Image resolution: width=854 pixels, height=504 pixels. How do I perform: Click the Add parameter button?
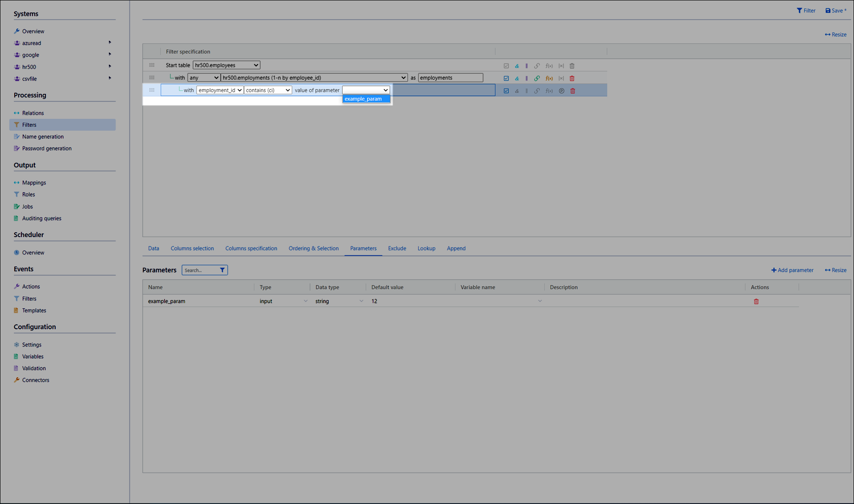click(x=792, y=270)
